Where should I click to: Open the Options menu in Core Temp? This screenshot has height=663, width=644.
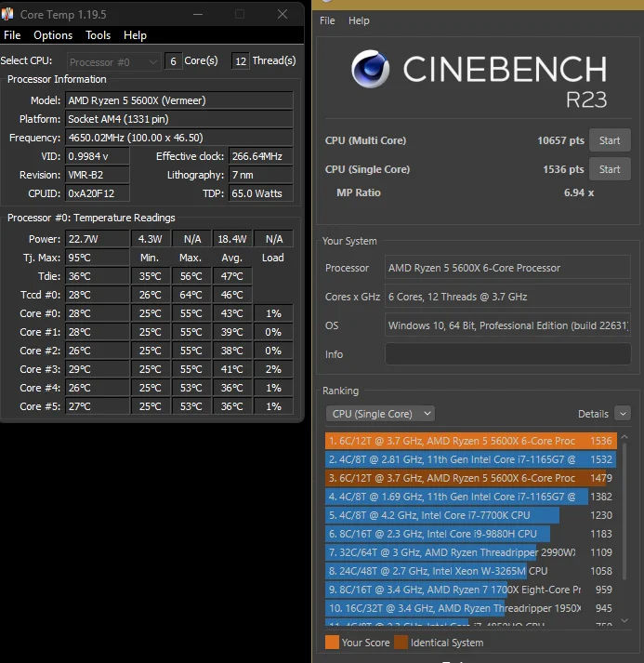[x=53, y=35]
